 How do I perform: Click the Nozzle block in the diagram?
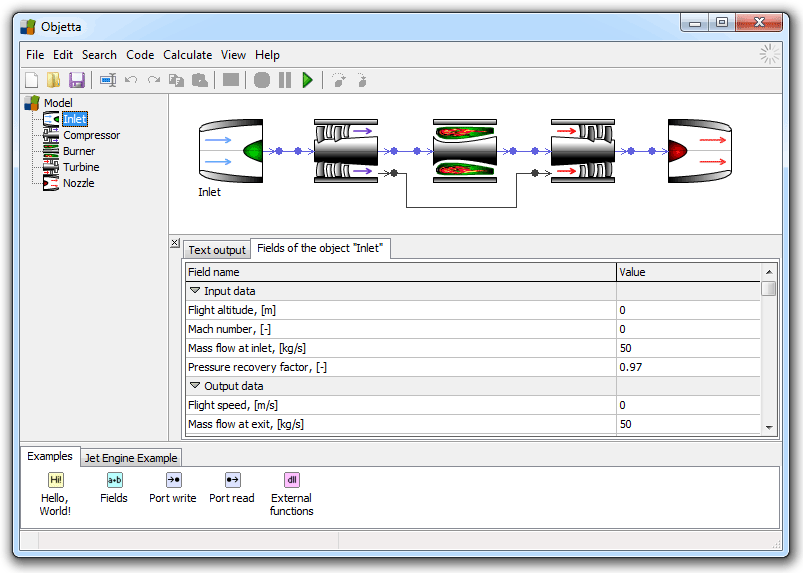pyautogui.click(x=699, y=151)
